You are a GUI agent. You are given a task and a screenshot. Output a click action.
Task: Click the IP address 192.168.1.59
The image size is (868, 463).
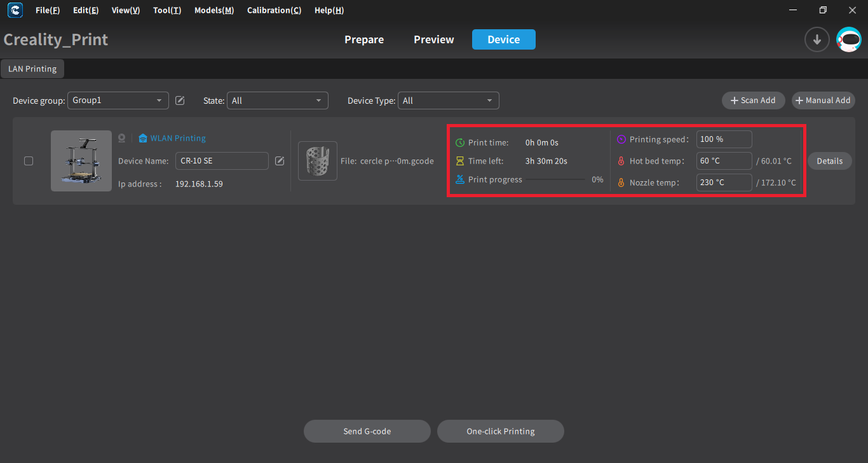199,184
